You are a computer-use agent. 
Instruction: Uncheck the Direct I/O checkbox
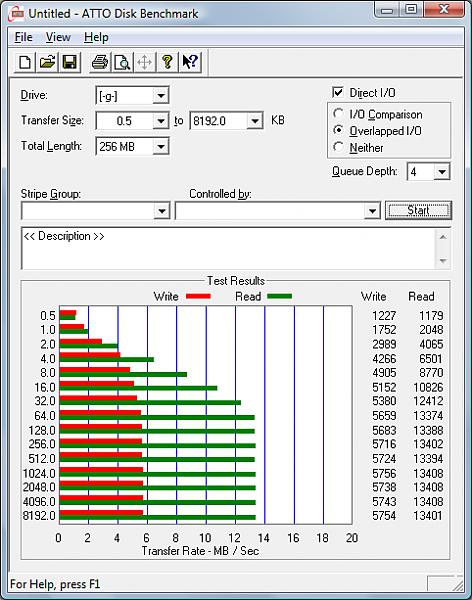tap(338, 92)
